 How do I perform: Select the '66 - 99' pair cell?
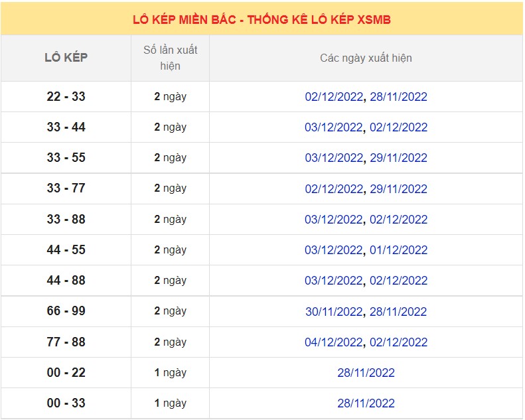pyautogui.click(x=66, y=311)
